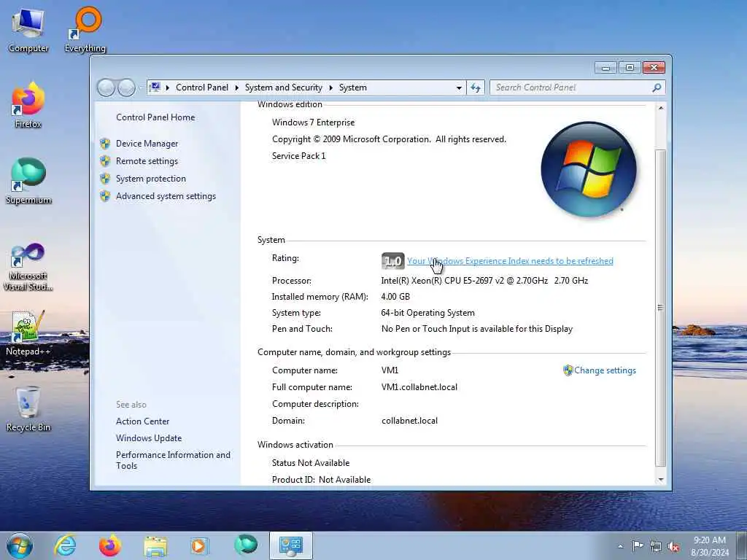Viewport: 747px width, 560px height.
Task: Click the vertical scrollbar thumb
Action: 660,308
